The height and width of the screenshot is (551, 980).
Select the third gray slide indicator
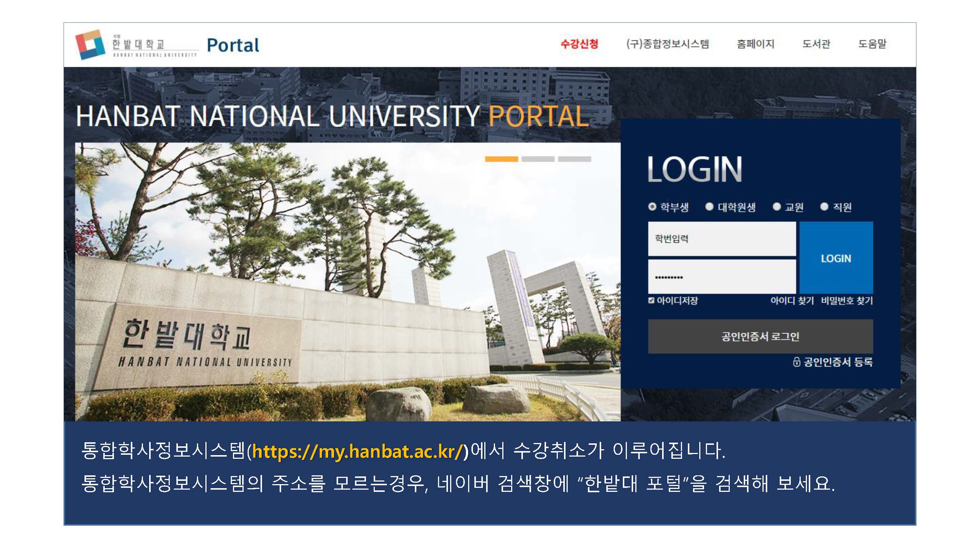(x=574, y=159)
